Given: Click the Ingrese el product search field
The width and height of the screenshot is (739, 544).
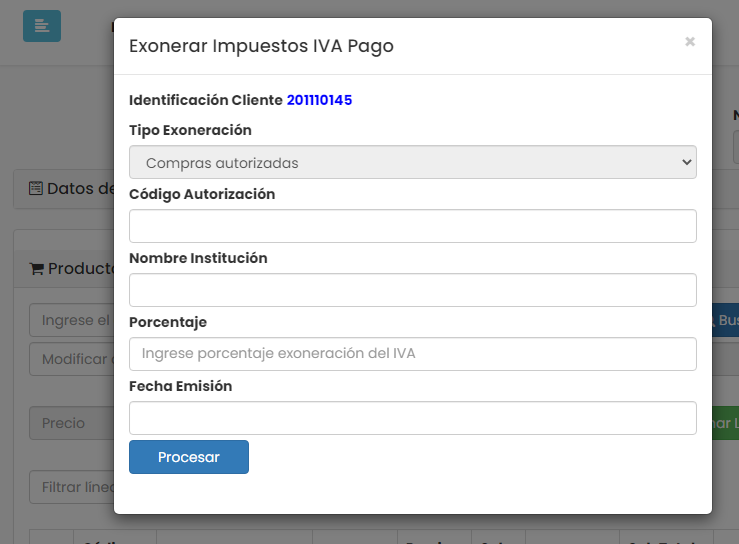Looking at the screenshot, I should click(72, 320).
